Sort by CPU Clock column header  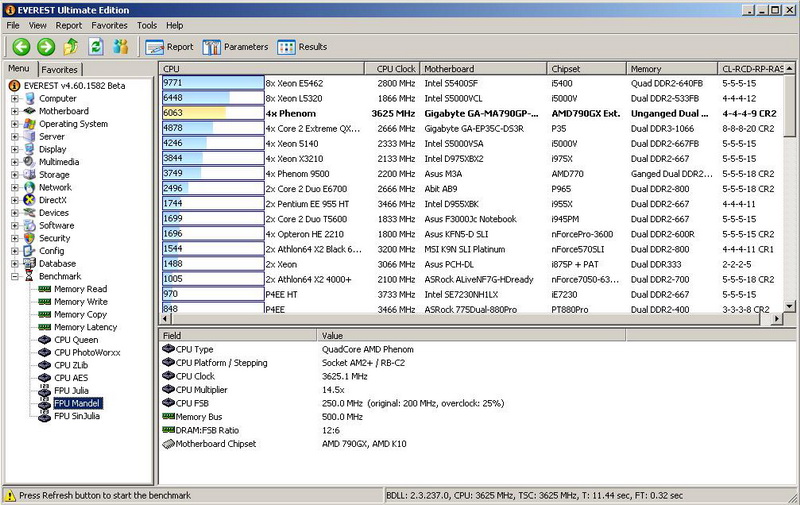click(x=392, y=68)
